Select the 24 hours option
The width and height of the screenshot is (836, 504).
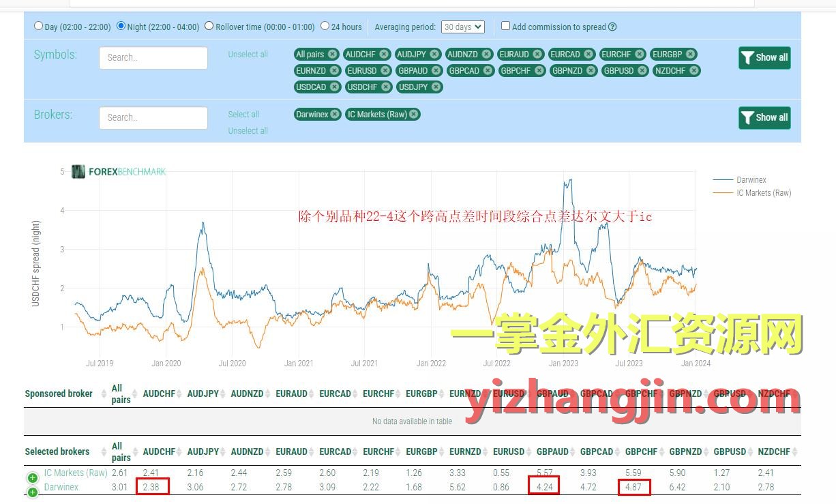[x=325, y=27]
